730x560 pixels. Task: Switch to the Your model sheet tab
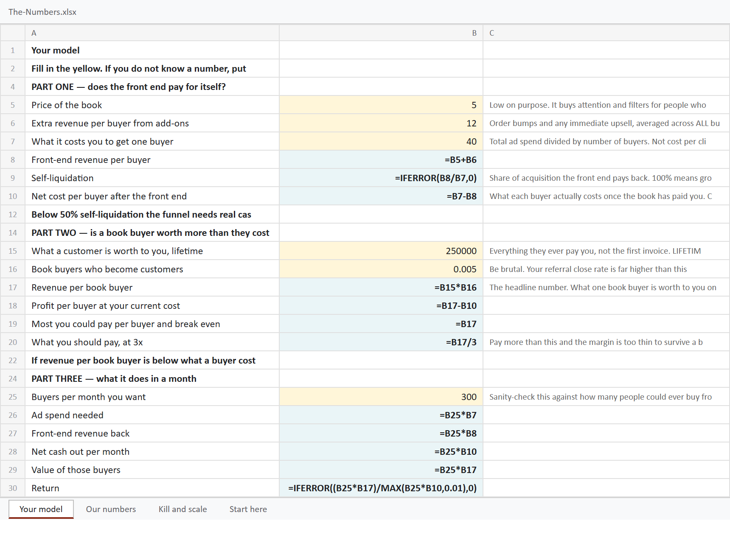pos(41,509)
